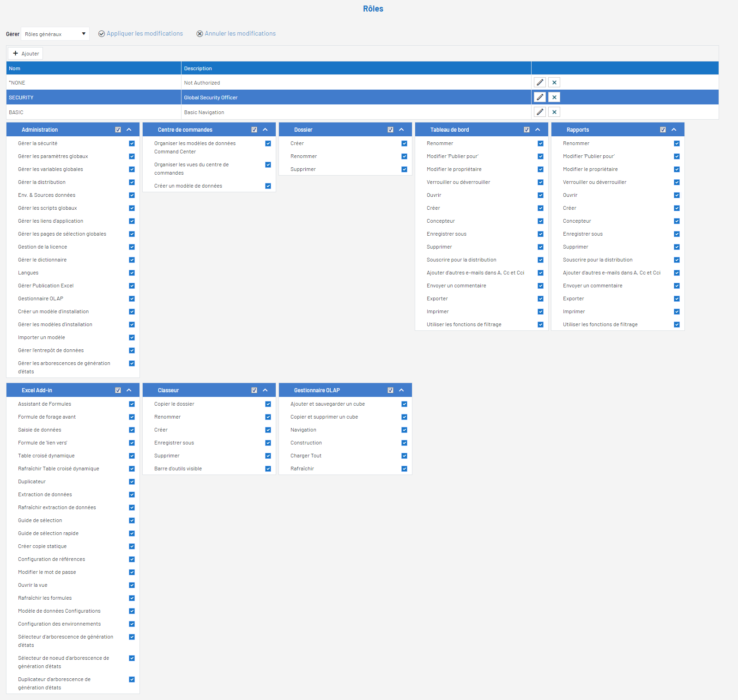738x700 pixels.
Task: Click 'Annuler les modifications' link
Action: (x=240, y=33)
